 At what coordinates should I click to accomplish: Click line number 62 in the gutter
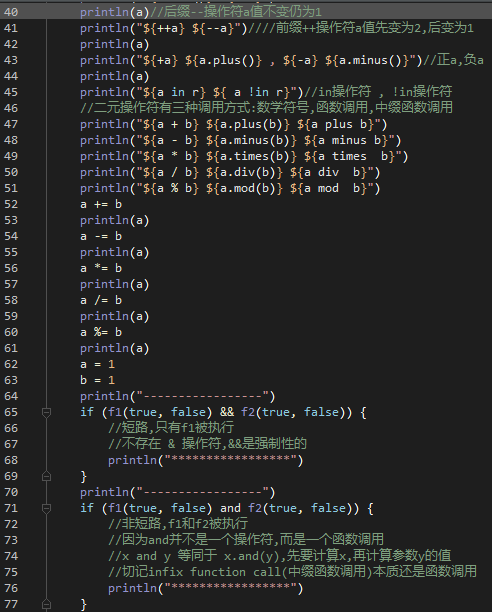[11, 364]
